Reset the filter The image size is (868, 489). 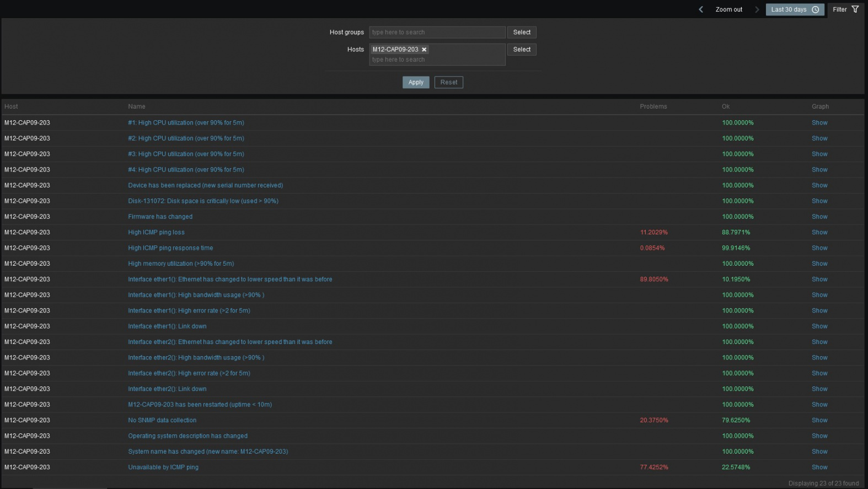(448, 82)
